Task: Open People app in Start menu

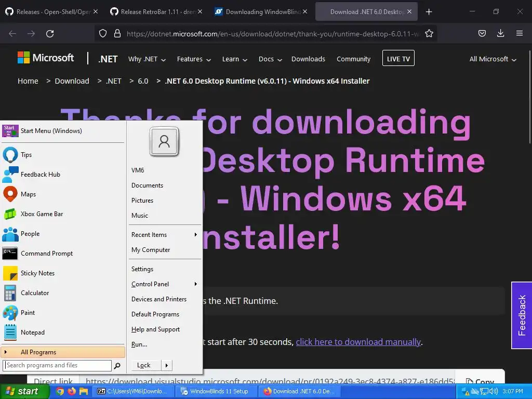Action: [x=63, y=234]
